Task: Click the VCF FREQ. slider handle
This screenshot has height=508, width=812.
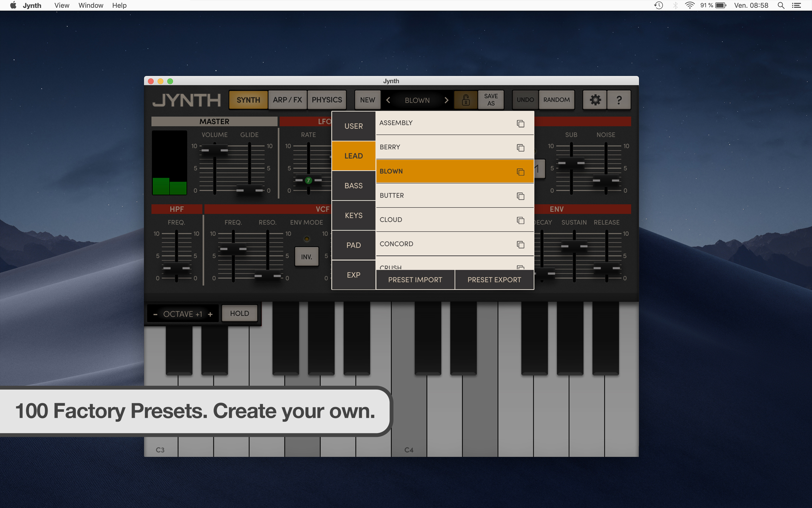Action: pos(233,249)
